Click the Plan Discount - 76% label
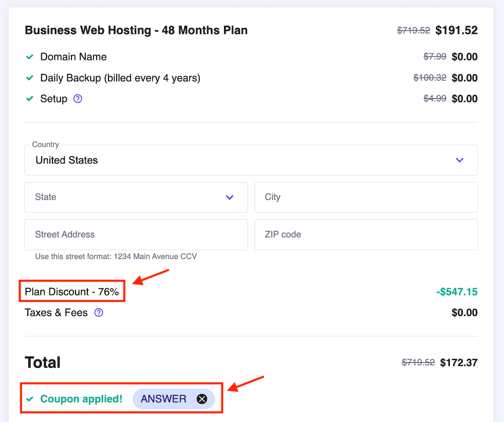 click(x=72, y=292)
